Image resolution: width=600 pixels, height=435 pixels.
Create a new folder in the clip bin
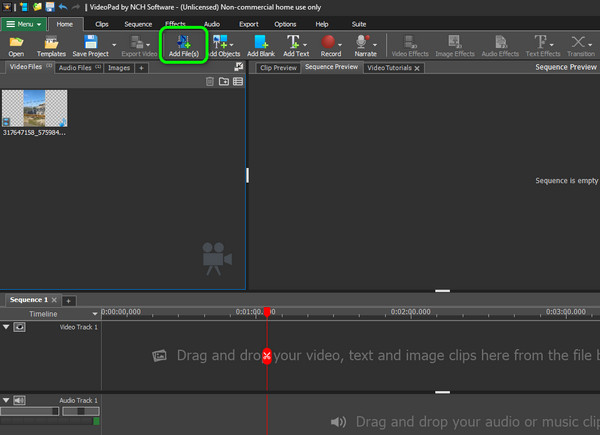[x=224, y=81]
